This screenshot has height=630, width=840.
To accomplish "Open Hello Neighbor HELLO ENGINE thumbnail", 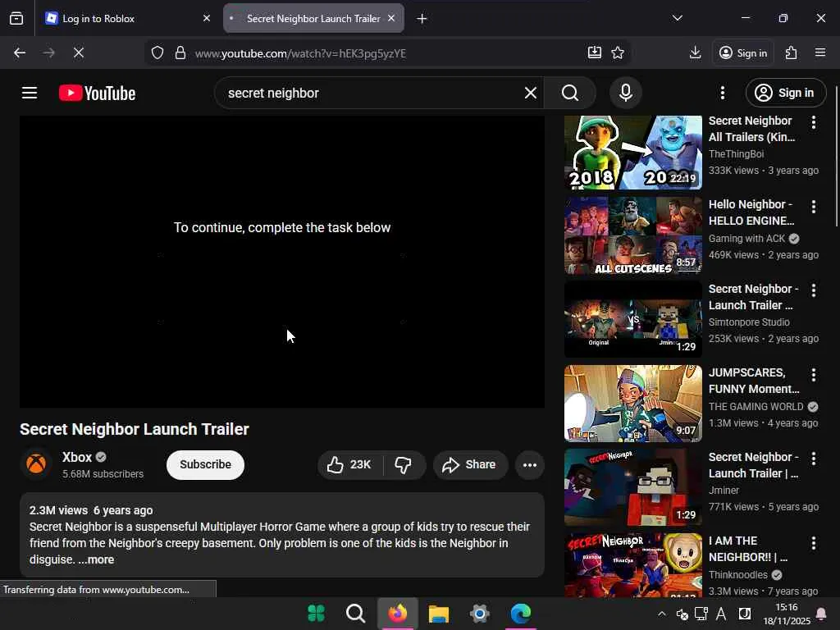I will point(632,235).
